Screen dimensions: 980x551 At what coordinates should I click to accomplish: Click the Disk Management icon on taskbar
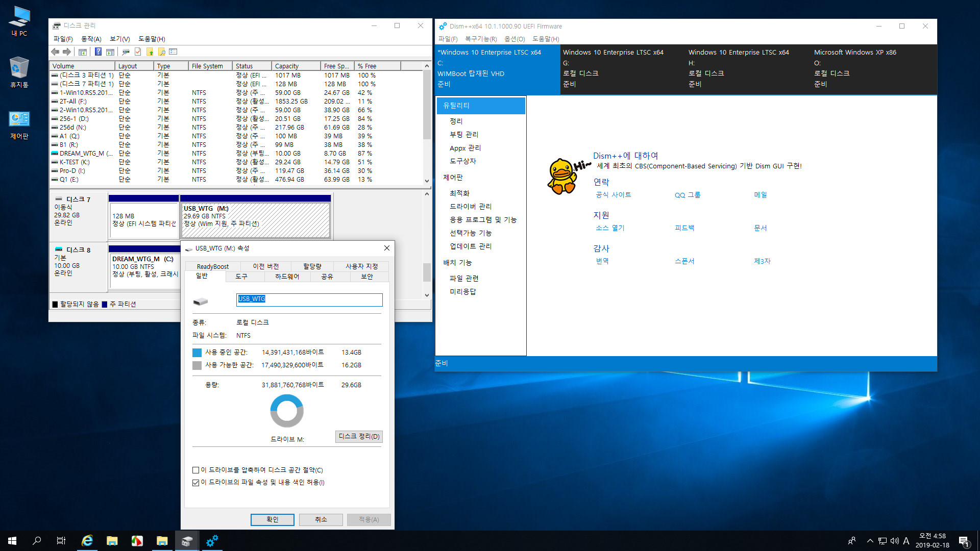click(x=187, y=541)
